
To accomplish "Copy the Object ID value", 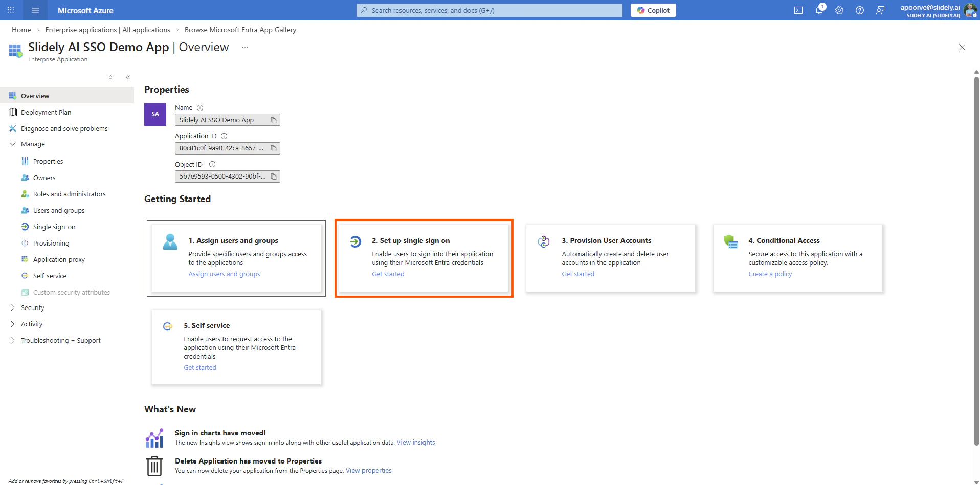I will click(274, 177).
